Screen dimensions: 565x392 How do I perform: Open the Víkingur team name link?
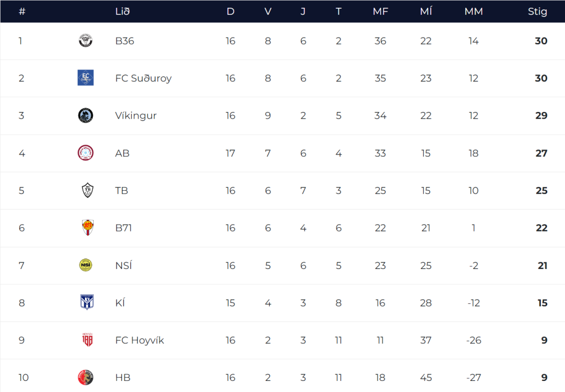pyautogui.click(x=136, y=116)
